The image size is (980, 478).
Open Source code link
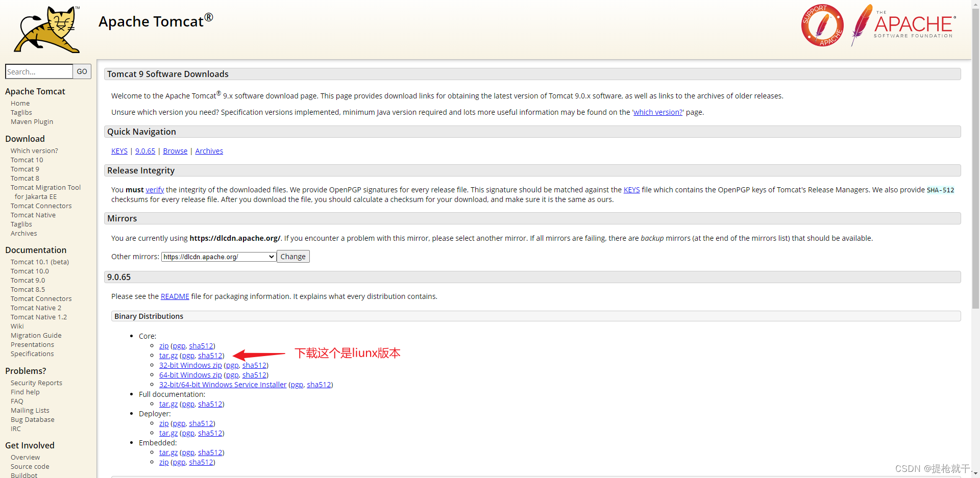click(x=30, y=467)
